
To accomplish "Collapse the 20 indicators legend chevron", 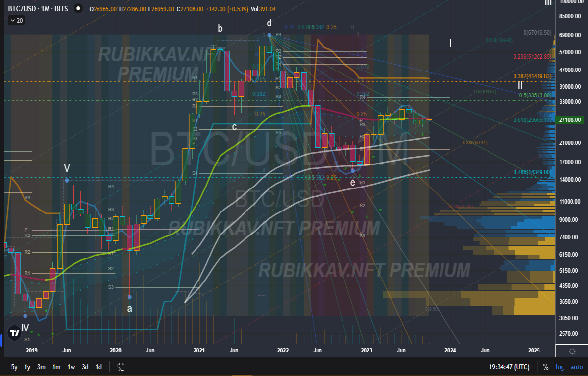I will (16, 20).
